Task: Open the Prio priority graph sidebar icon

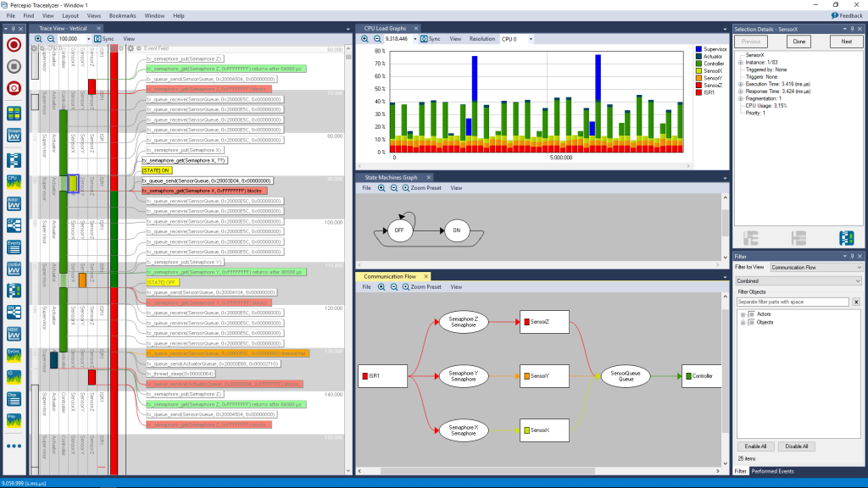Action: pyautogui.click(x=14, y=420)
